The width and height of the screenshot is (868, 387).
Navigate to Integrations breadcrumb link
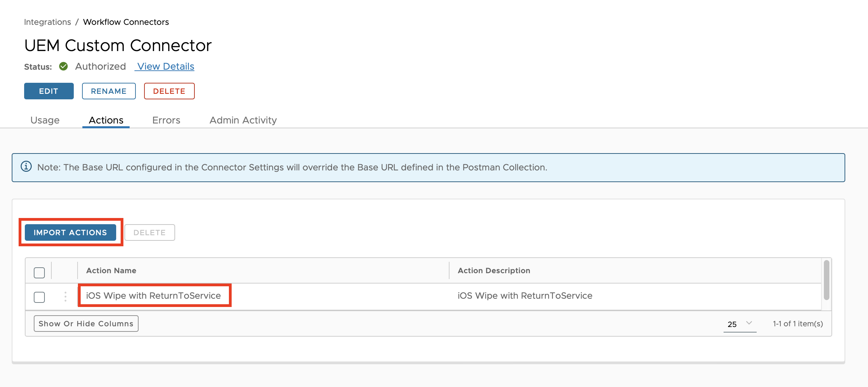click(x=48, y=22)
